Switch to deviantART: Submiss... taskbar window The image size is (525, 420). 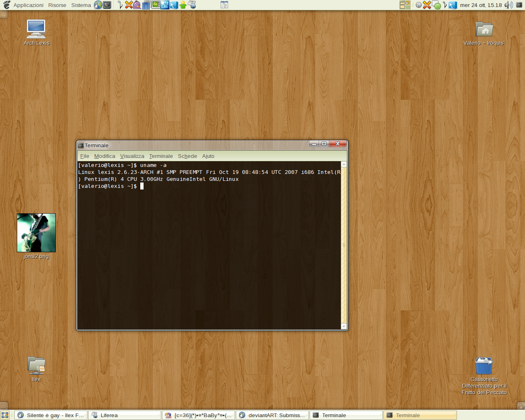coord(272,415)
